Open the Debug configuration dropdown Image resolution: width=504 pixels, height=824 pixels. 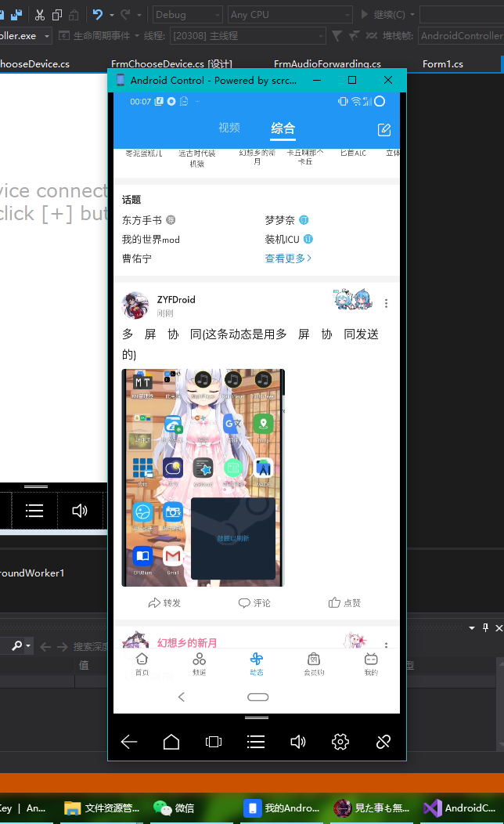[x=187, y=15]
